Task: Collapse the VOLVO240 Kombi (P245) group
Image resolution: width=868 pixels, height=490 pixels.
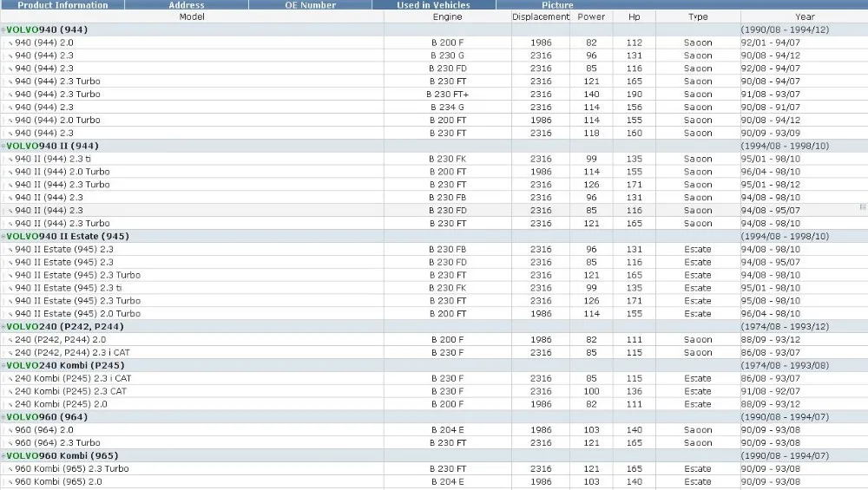Action: 3,366
